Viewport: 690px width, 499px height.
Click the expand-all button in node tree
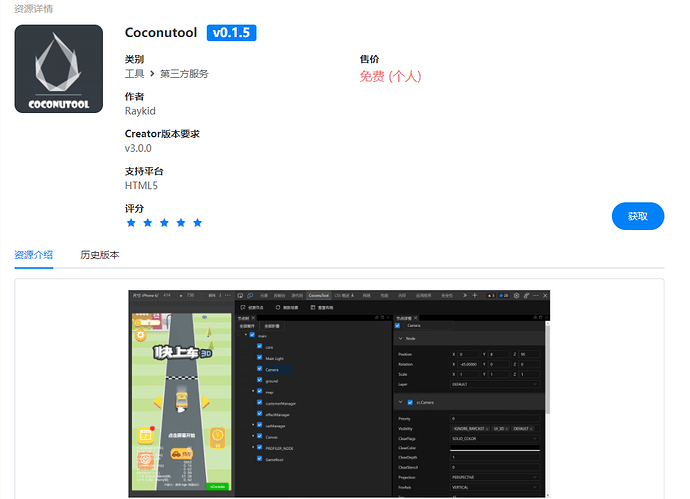[x=247, y=326]
